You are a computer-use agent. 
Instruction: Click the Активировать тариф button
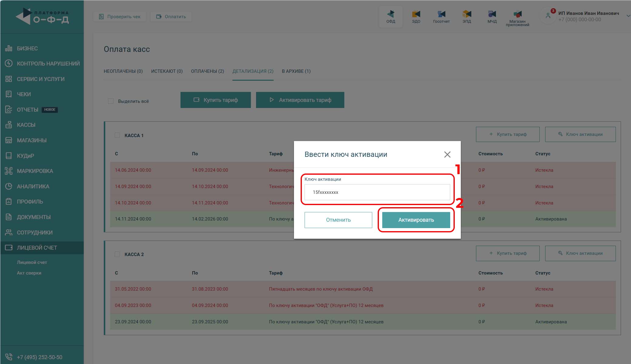tap(300, 100)
